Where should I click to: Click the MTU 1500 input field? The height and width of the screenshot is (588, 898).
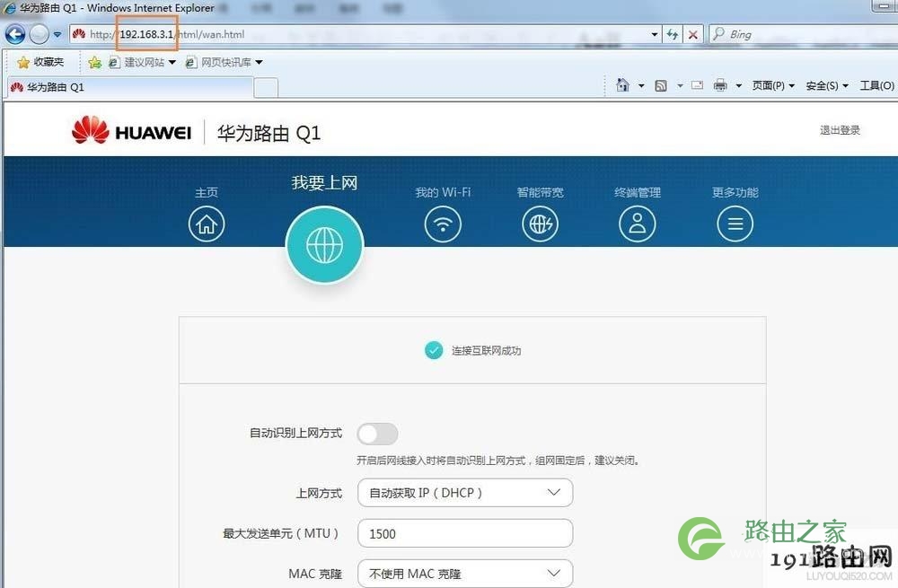pos(465,533)
